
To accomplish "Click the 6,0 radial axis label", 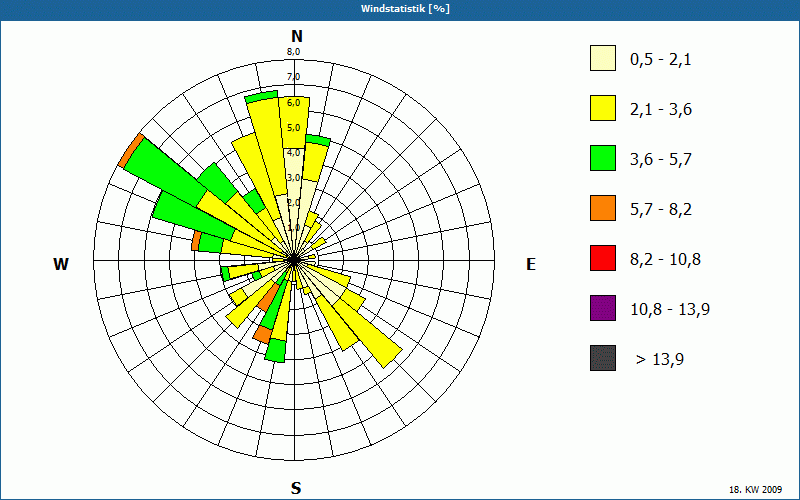I will [x=294, y=103].
